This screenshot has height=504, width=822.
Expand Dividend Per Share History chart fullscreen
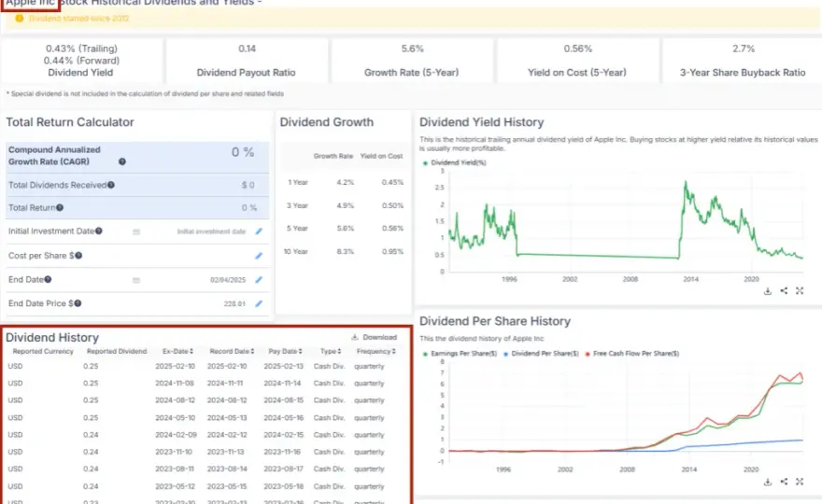point(800,482)
